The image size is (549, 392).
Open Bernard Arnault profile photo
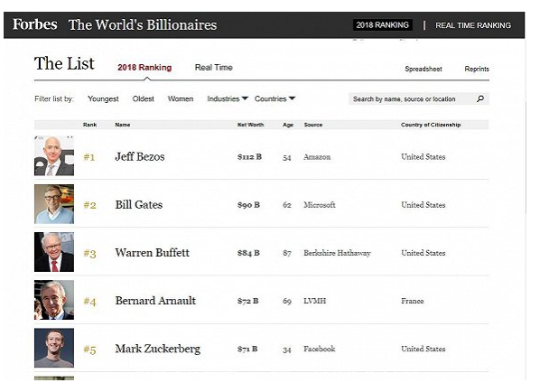pos(54,300)
